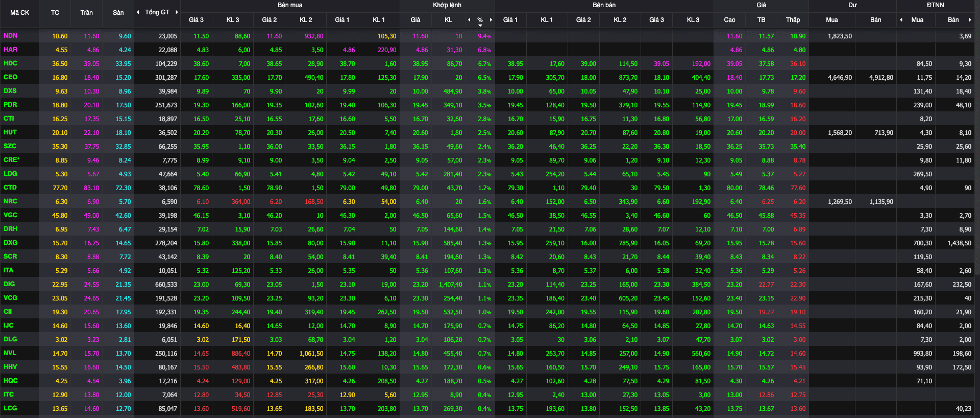Click DIG matched volume 1,407,40
980x418 pixels.
pos(451,285)
